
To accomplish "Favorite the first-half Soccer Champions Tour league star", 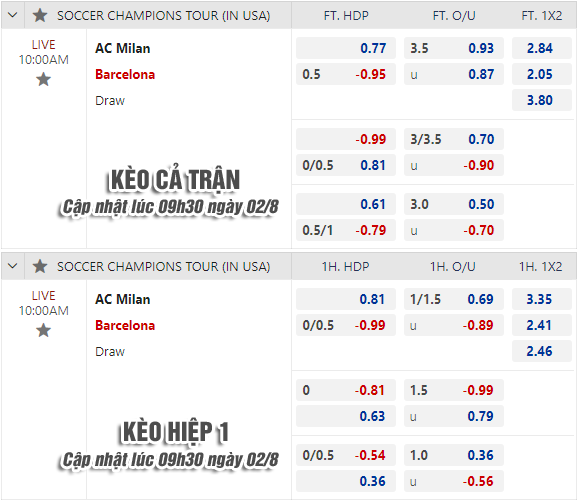I will (40, 267).
